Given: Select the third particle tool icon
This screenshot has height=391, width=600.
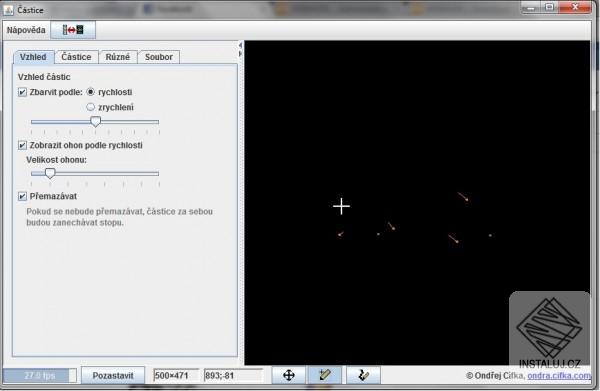Looking at the screenshot, I should 363,375.
